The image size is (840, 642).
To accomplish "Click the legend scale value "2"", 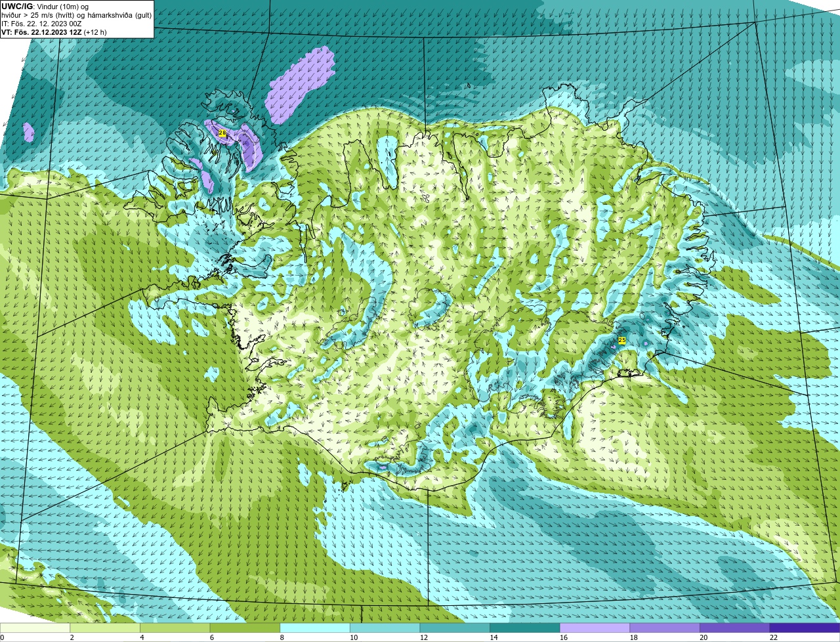I will tap(72, 637).
